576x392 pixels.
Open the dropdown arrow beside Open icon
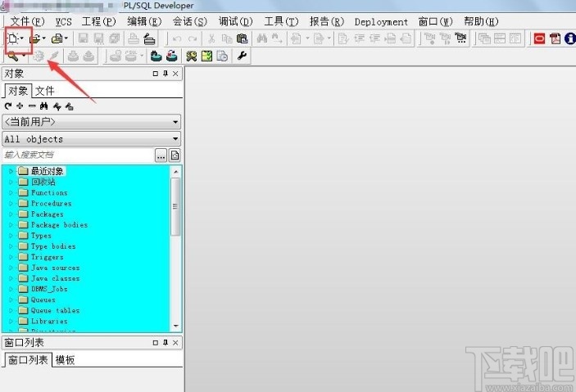point(43,38)
